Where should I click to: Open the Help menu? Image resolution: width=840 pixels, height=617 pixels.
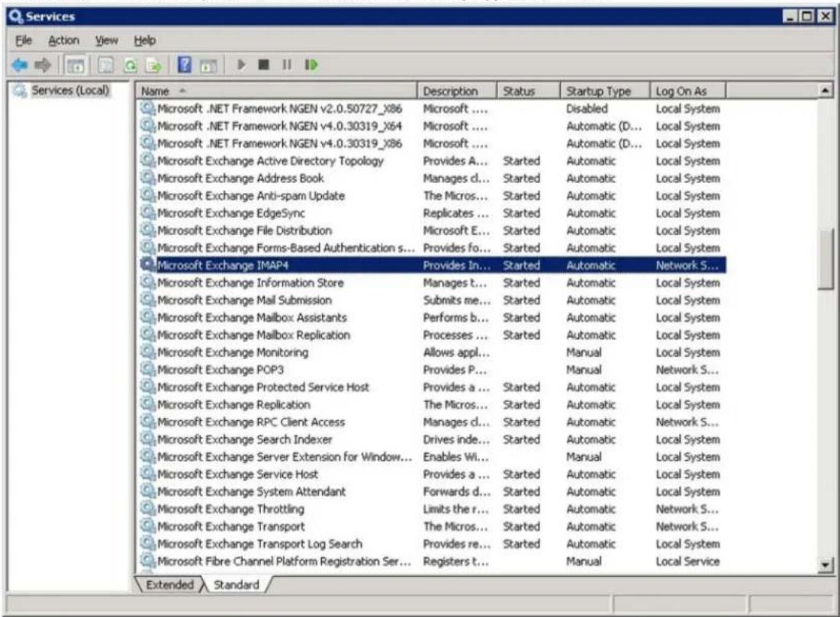click(145, 40)
